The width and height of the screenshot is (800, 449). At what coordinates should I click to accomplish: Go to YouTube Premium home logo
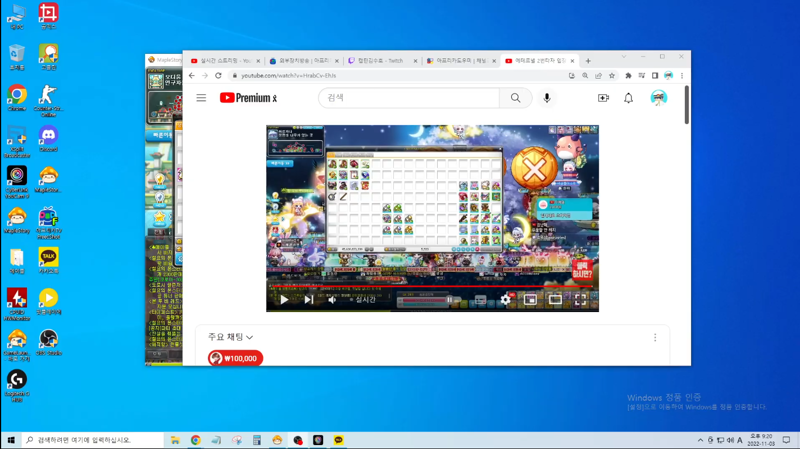tap(248, 98)
